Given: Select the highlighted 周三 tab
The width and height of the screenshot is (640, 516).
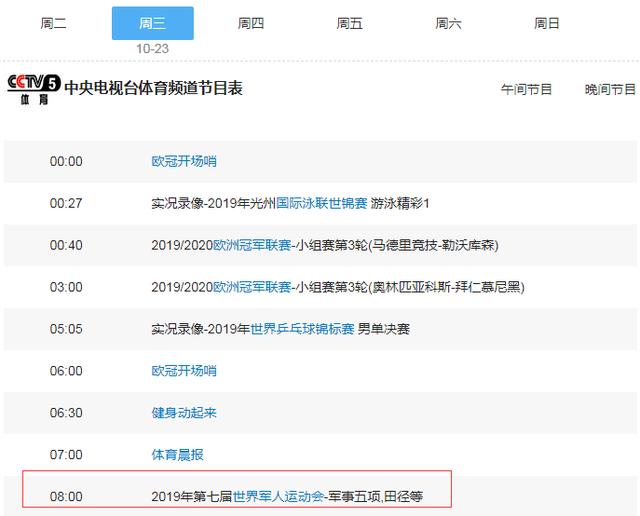Looking at the screenshot, I should click(x=153, y=23).
